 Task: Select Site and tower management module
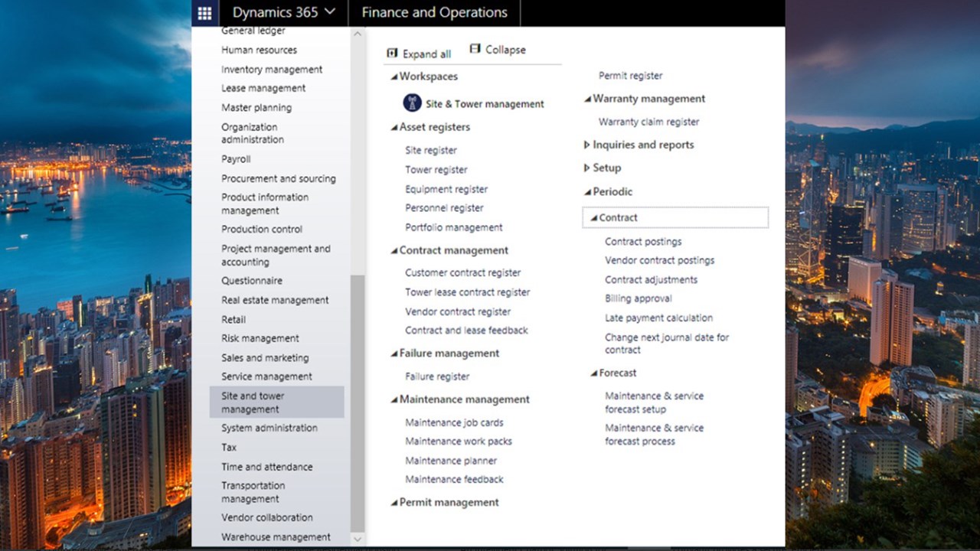point(277,403)
